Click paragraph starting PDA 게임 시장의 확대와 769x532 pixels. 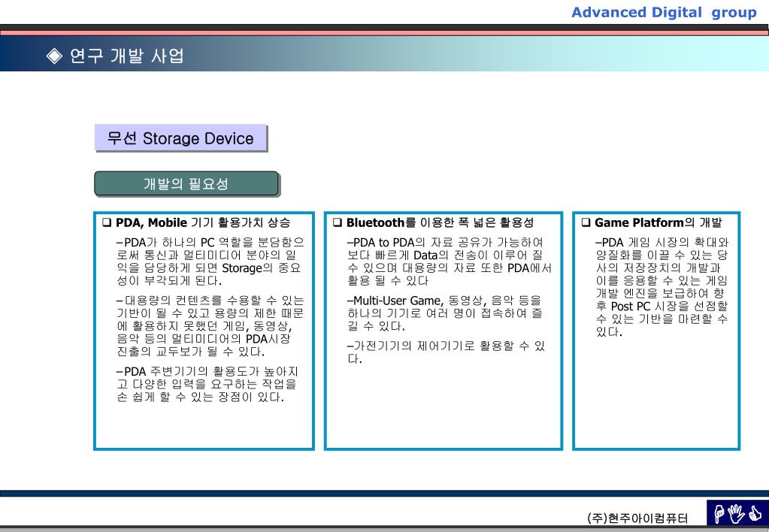662,287
